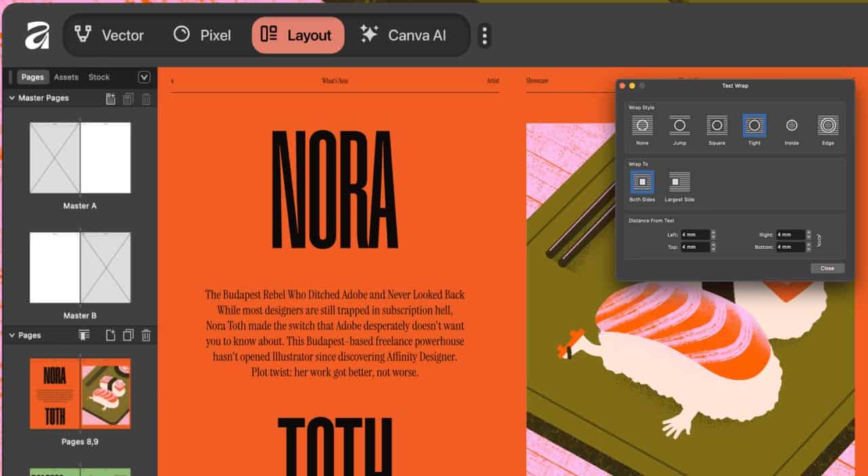The image size is (868, 476).
Task: Click the duplicate page icon in Pages section
Action: tap(128, 335)
